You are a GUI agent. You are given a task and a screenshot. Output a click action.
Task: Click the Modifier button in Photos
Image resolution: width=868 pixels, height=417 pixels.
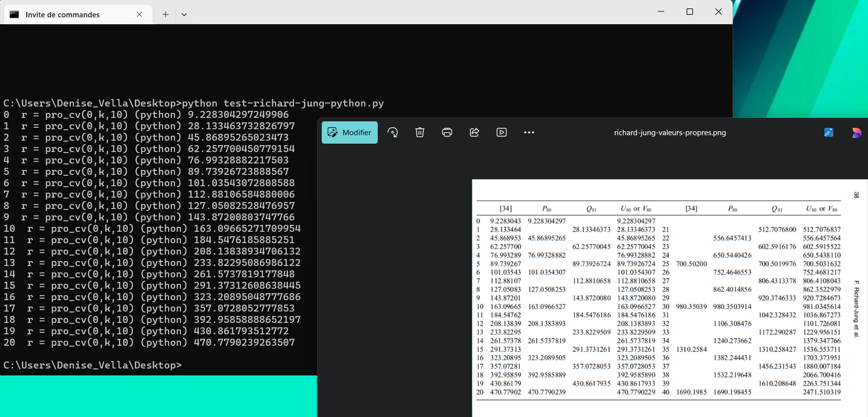pos(349,133)
